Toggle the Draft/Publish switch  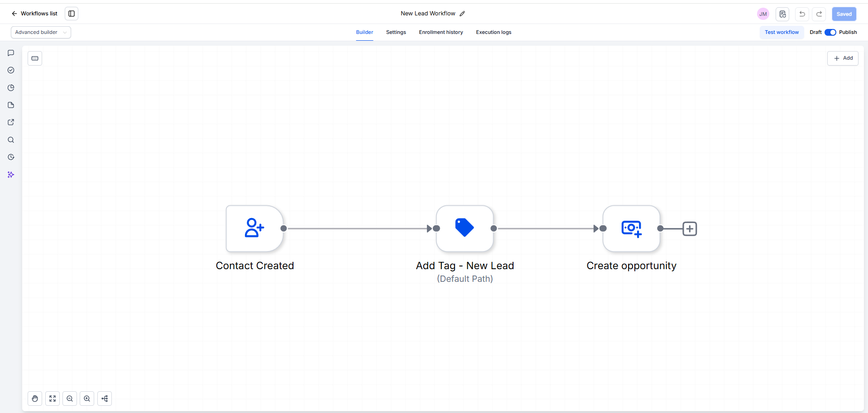coord(830,32)
